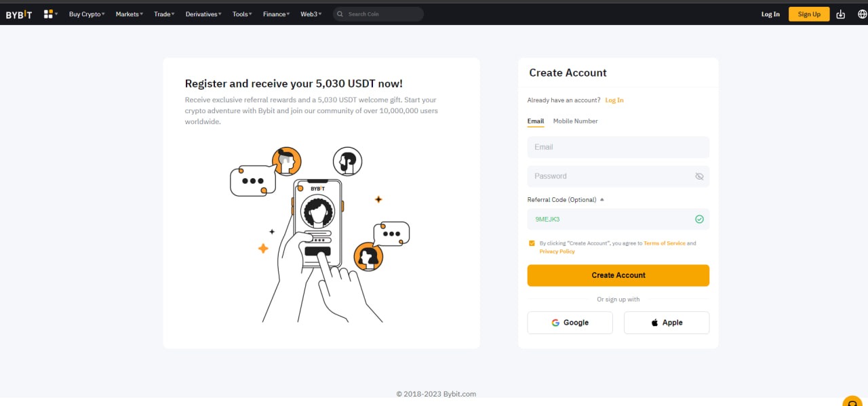The image size is (868, 406).
Task: Focus the Password input field
Action: tap(618, 176)
